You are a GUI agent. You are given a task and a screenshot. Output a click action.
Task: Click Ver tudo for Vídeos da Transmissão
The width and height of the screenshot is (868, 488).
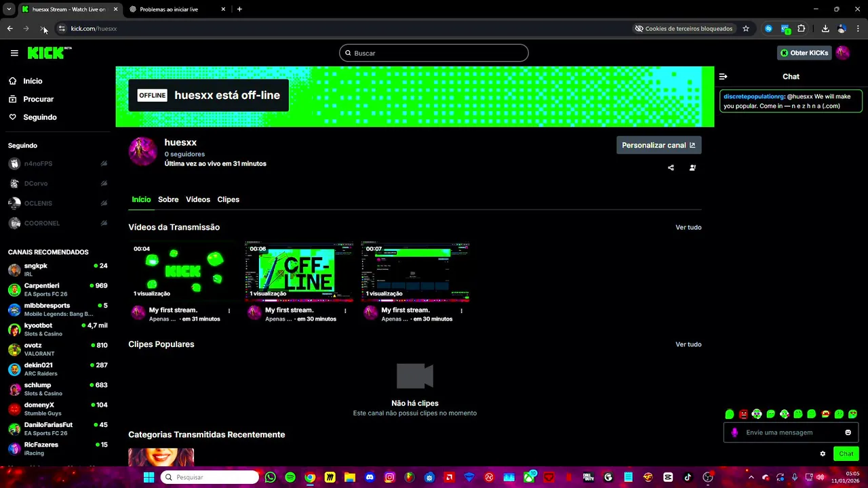click(x=688, y=227)
